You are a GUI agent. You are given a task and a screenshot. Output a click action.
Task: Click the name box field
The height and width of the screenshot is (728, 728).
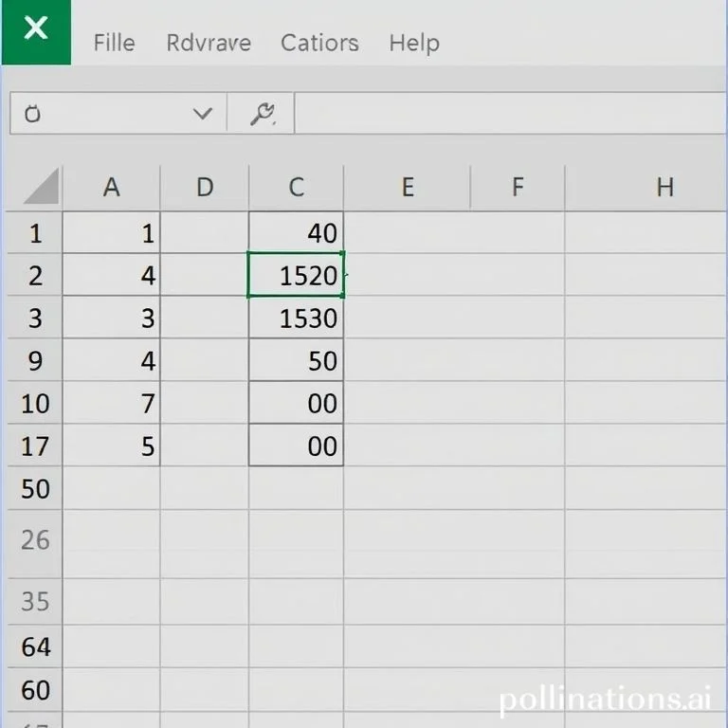[118, 114]
